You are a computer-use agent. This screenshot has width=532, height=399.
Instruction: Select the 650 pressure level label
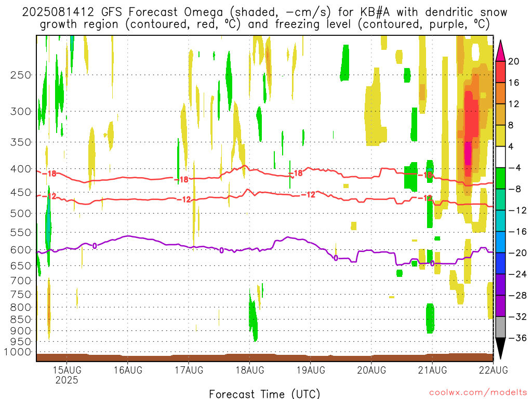[21, 266]
